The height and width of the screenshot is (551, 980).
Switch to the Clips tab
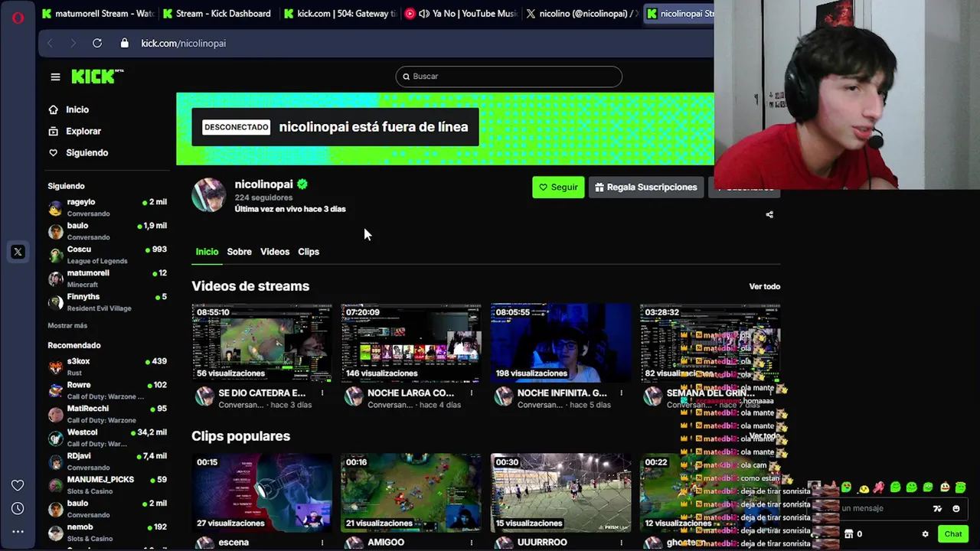(x=309, y=252)
